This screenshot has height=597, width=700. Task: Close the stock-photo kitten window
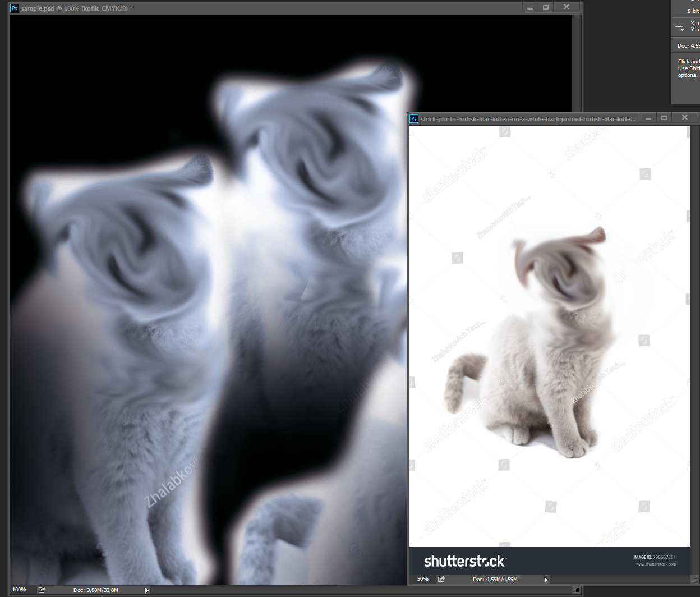pyautogui.click(x=685, y=118)
